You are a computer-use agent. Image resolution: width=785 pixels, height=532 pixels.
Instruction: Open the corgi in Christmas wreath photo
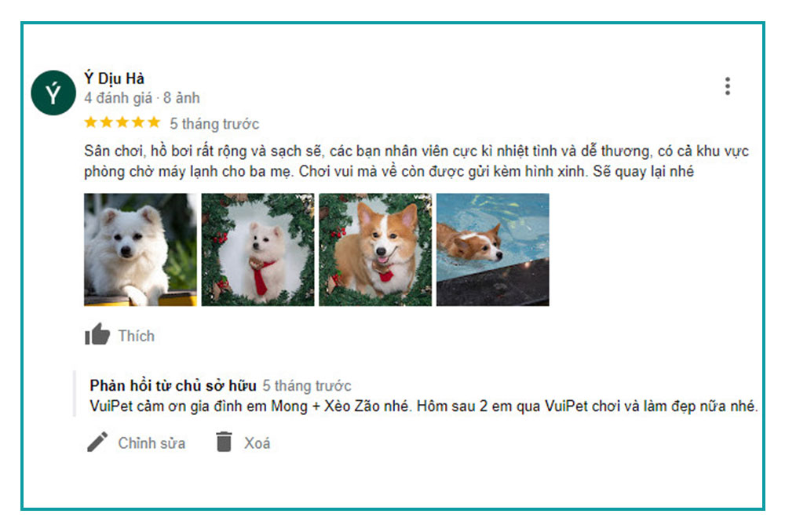click(x=375, y=250)
